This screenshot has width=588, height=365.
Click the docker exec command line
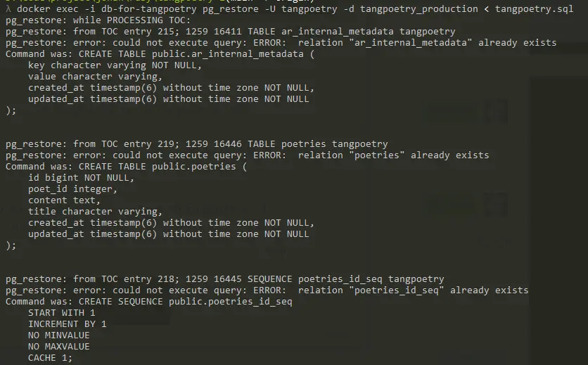click(290, 9)
